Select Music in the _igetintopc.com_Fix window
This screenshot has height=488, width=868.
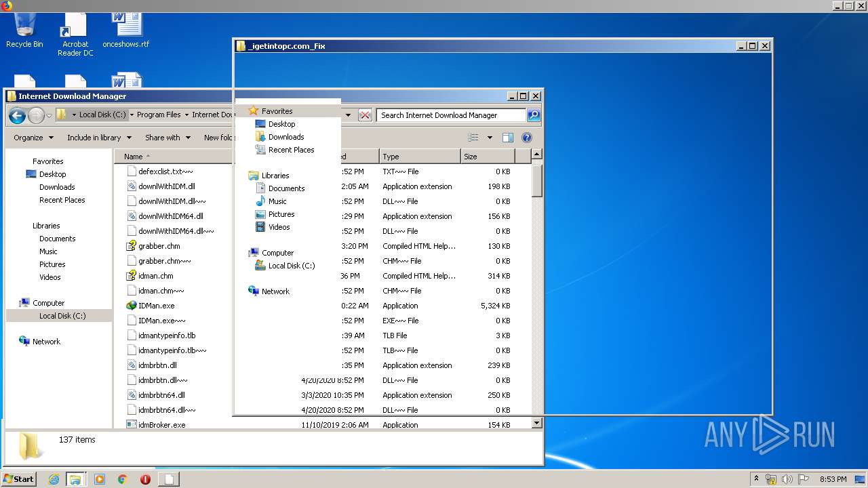pos(277,201)
